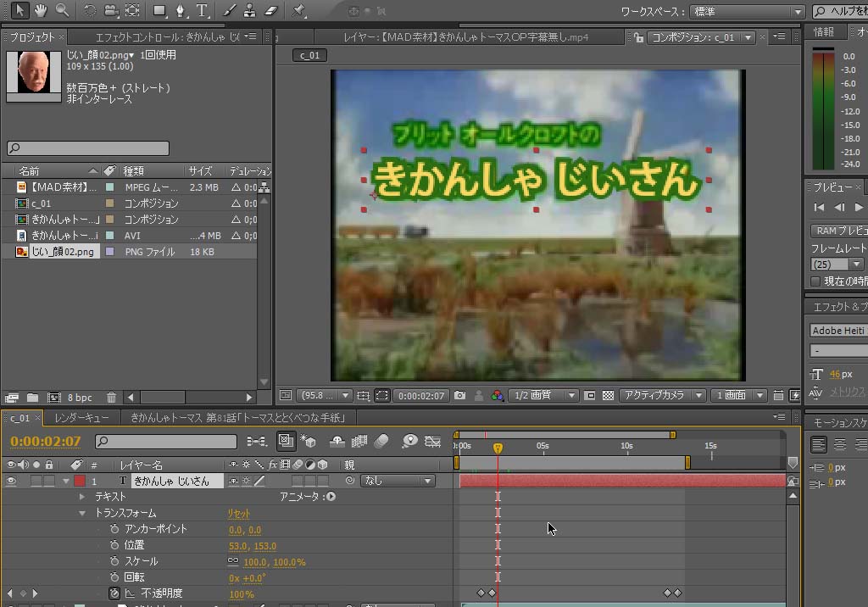The image size is (868, 607).
Task: Toggle the Transparency Grid icon
Action: [x=608, y=395]
